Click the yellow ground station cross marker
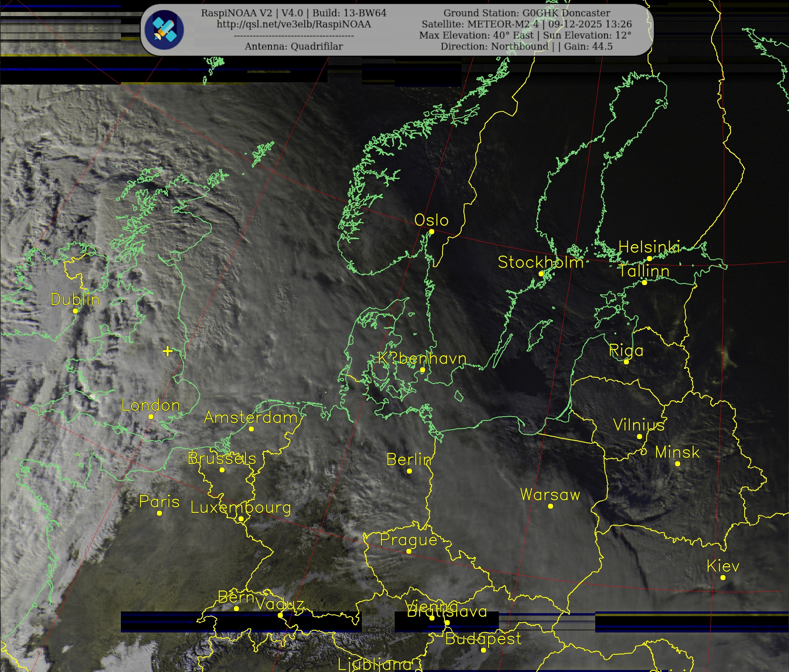The height and width of the screenshot is (672, 789). tap(167, 351)
